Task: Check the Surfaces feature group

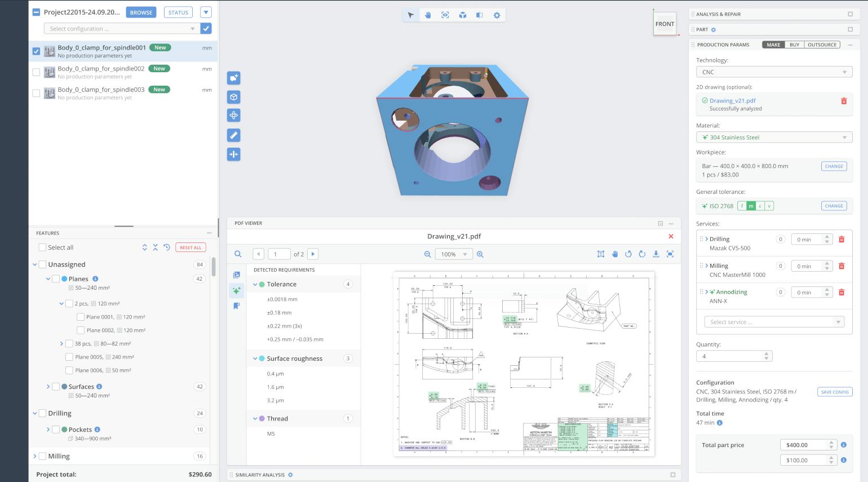Action: pyautogui.click(x=56, y=387)
